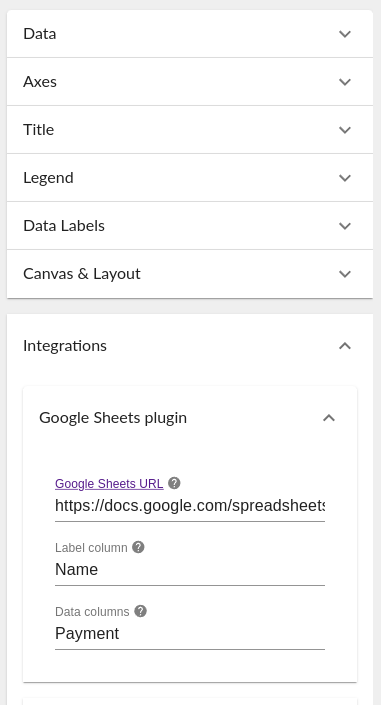Select the Legend panel header
The height and width of the screenshot is (705, 381).
[x=190, y=178]
